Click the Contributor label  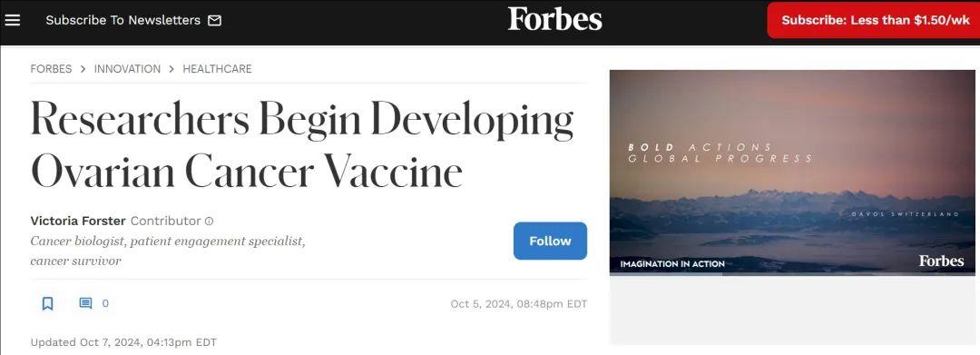[166, 221]
